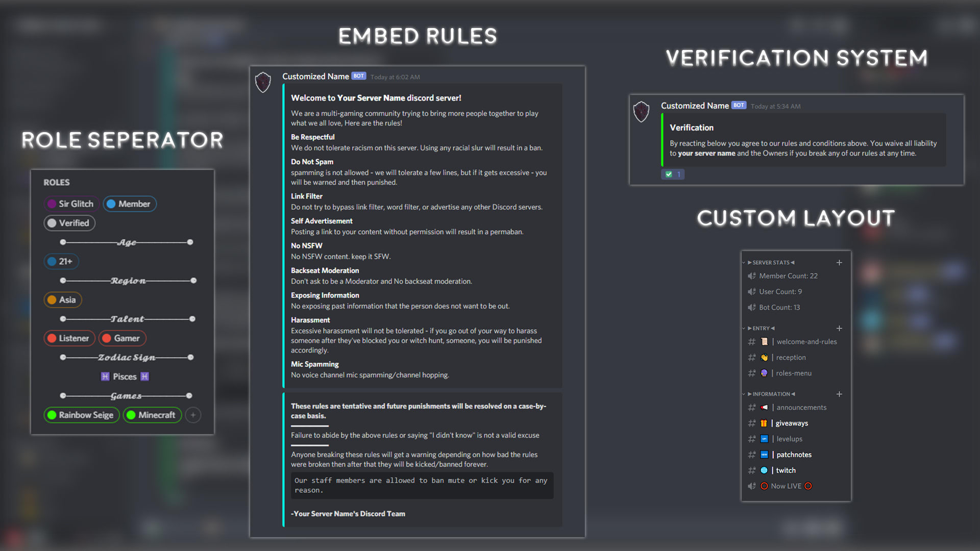This screenshot has width=980, height=551.
Task: Click the megaphone icon on the announcements channel
Action: tap(764, 407)
